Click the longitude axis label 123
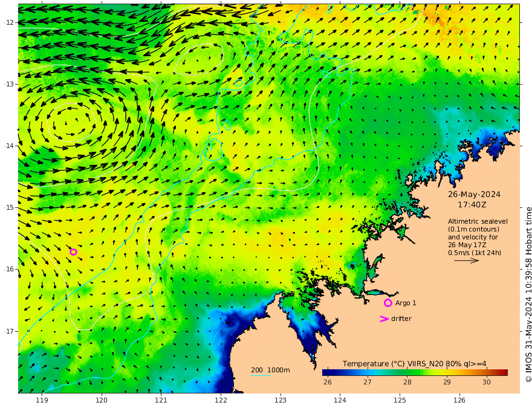This screenshot has height=411, width=532. point(281,401)
